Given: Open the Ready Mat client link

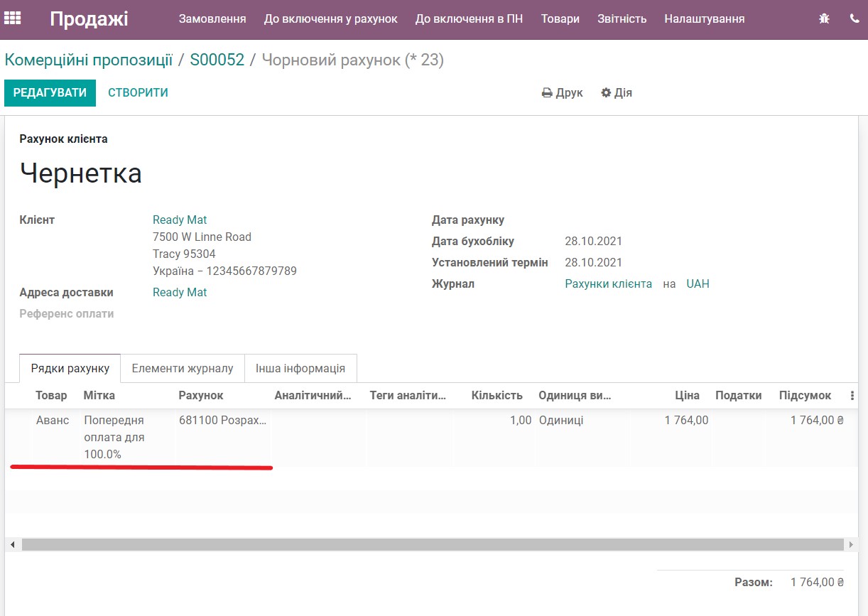Looking at the screenshot, I should pos(180,220).
